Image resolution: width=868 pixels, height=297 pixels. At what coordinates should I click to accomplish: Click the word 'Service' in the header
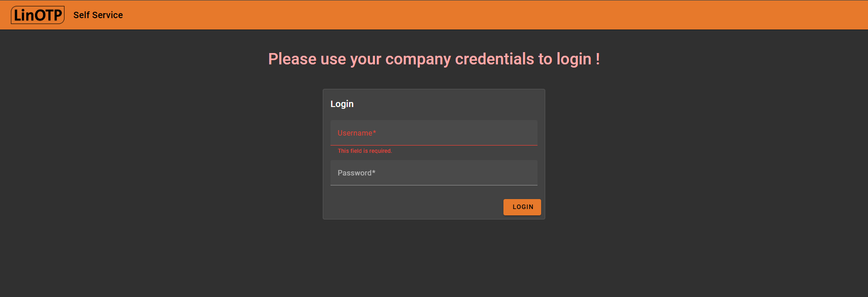coord(108,15)
